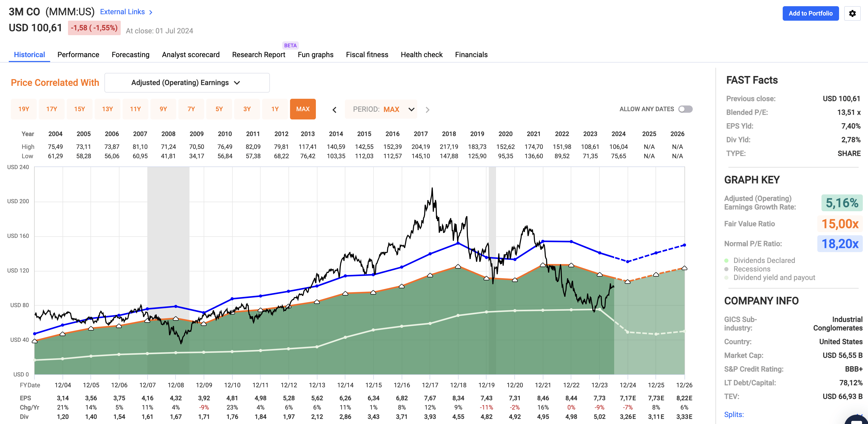The width and height of the screenshot is (868, 424).
Task: Toggle the Recessions legend label
Action: click(x=752, y=269)
